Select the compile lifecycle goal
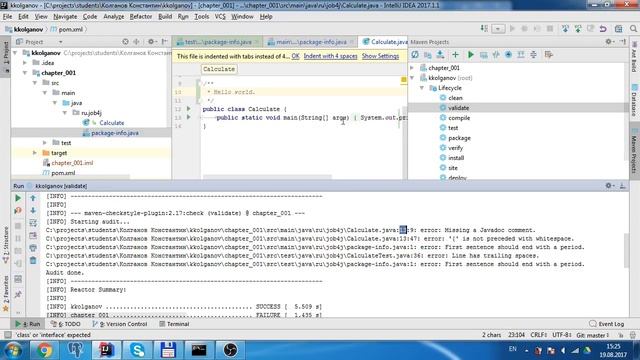 pyautogui.click(x=459, y=118)
